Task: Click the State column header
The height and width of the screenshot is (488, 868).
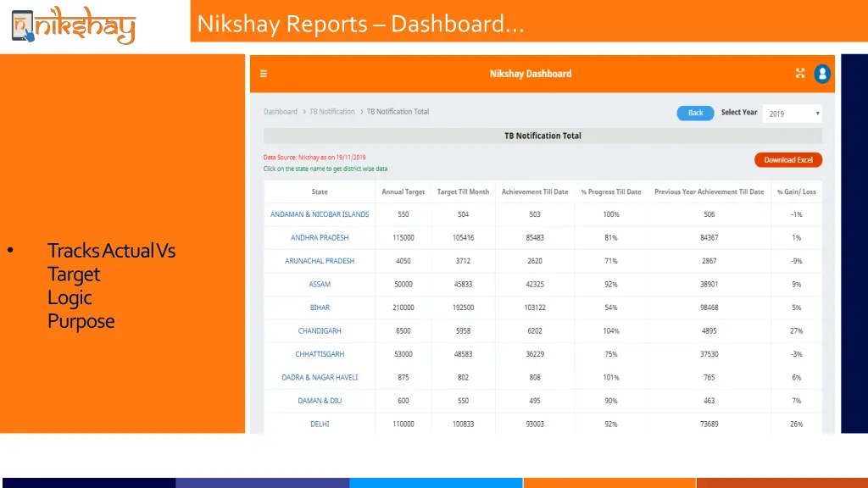Action: [x=320, y=192]
